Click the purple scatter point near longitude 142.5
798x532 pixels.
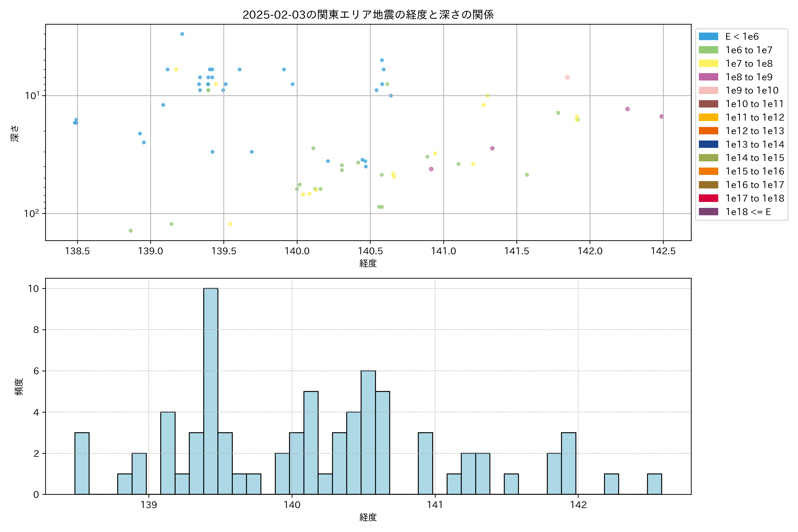(661, 116)
